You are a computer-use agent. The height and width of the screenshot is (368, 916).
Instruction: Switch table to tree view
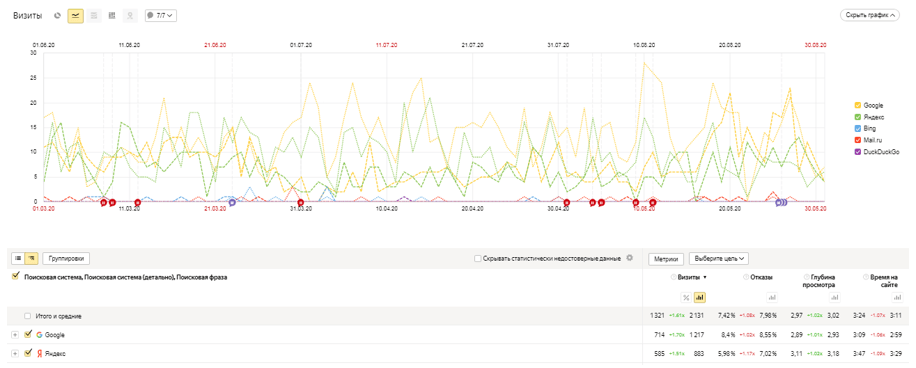click(32, 258)
